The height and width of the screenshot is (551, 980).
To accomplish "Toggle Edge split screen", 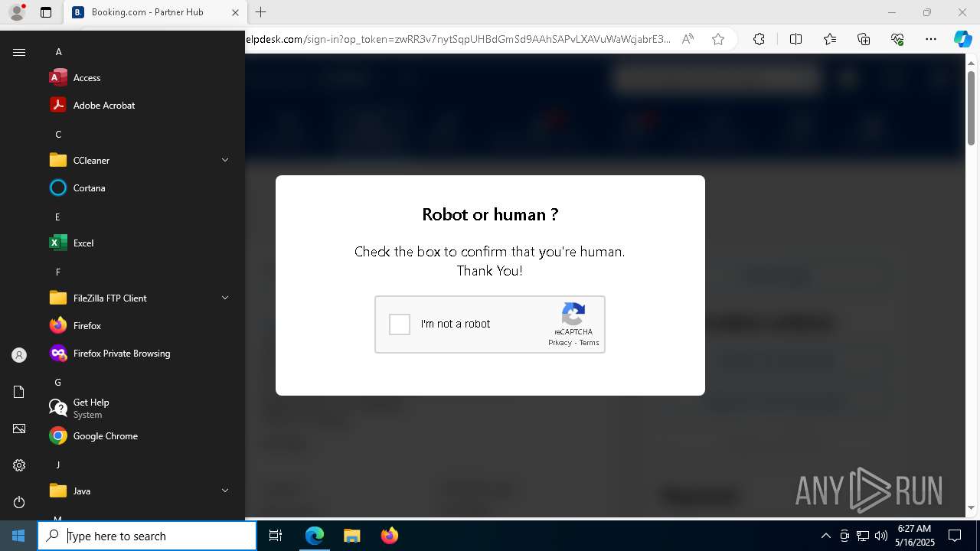I will (795, 39).
